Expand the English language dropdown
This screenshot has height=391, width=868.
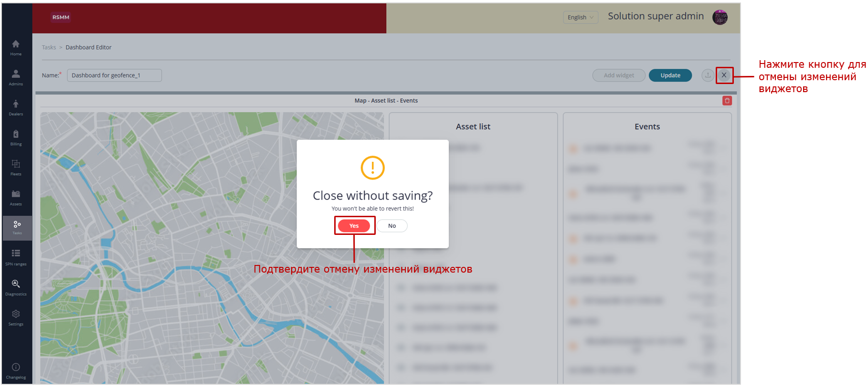pyautogui.click(x=580, y=18)
